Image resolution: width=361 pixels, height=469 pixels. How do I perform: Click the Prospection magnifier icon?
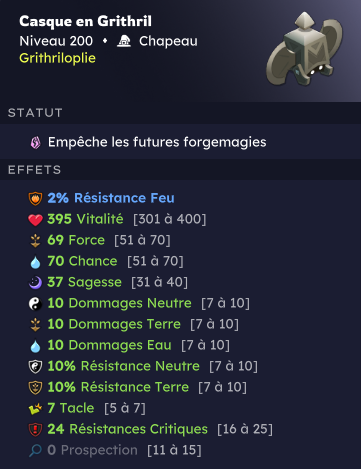pos(35,451)
